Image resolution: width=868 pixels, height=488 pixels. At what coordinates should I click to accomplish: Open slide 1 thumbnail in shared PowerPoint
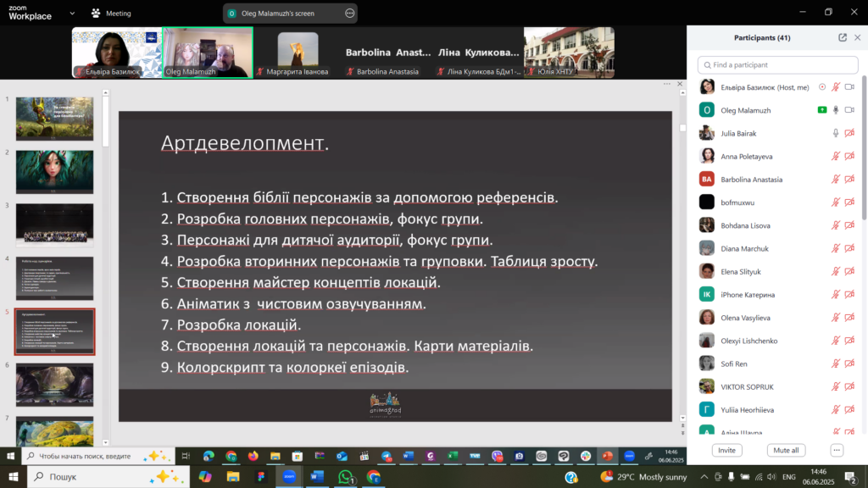[x=54, y=119]
